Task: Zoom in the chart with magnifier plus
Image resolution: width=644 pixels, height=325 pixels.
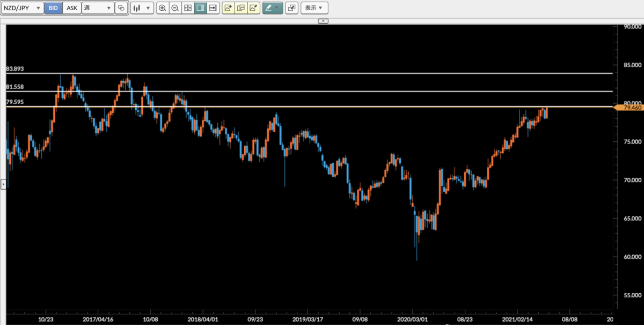Action: tap(163, 8)
